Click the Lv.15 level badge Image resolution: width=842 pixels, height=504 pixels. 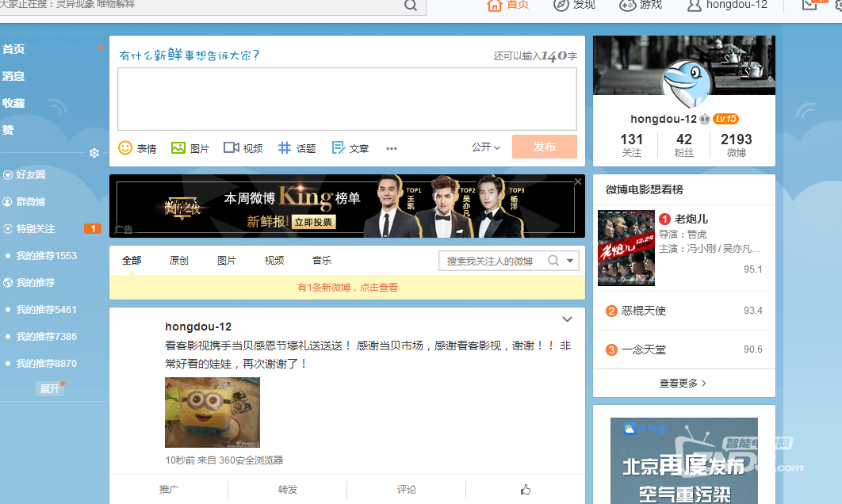click(726, 119)
